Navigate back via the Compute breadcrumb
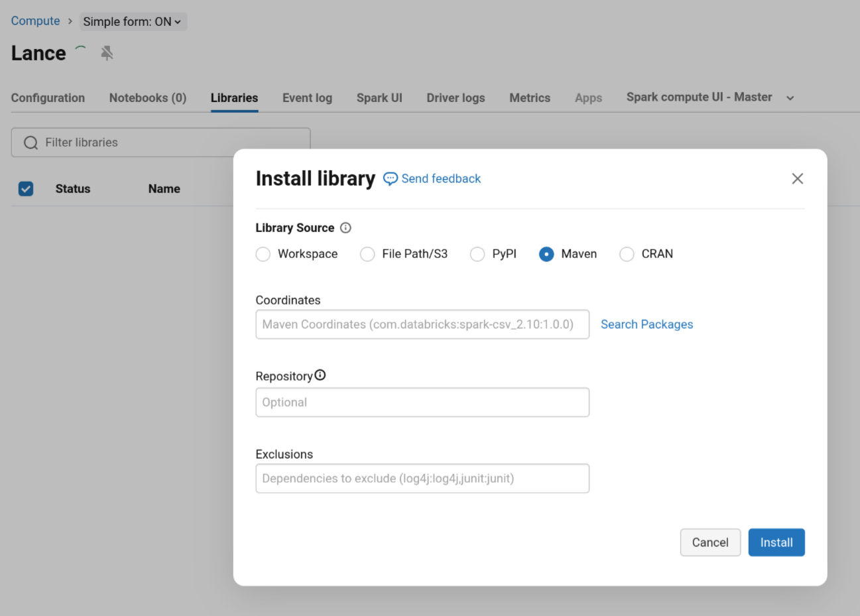This screenshot has width=860, height=616. 35,21
